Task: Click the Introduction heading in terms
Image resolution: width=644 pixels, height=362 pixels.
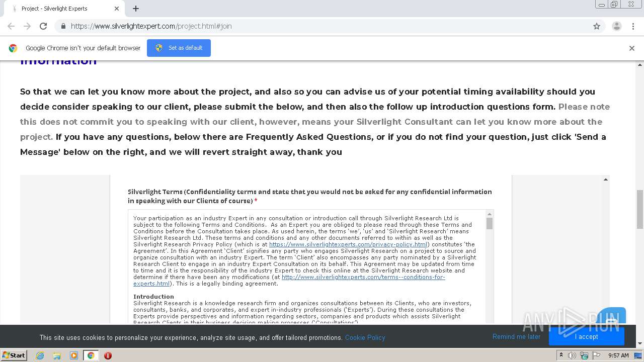Action: [x=153, y=297]
